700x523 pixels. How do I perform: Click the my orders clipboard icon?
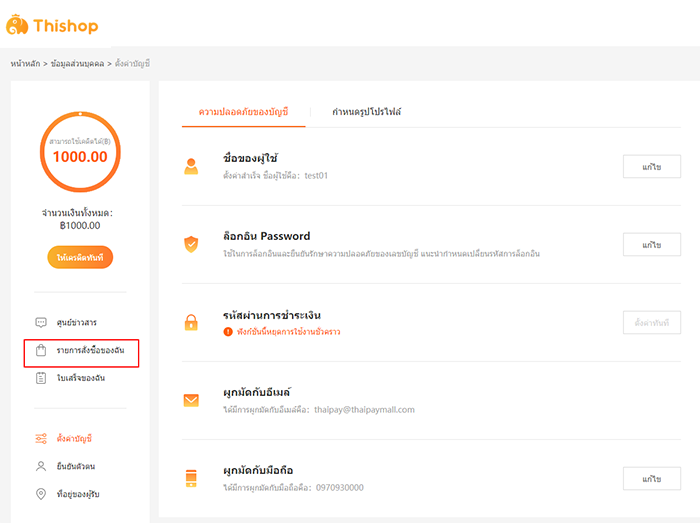point(41,351)
